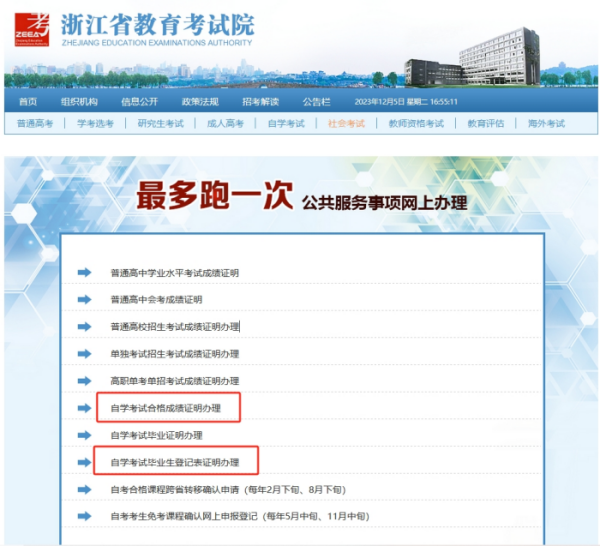Open 普通高中会考成绩证明 link
This screenshot has width=600, height=546.
pyautogui.click(x=157, y=300)
